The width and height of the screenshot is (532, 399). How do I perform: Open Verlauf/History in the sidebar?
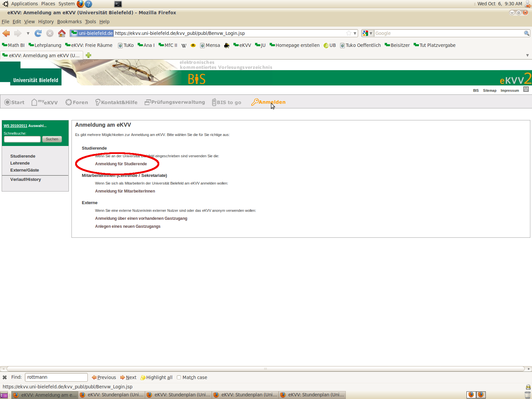[x=26, y=180]
